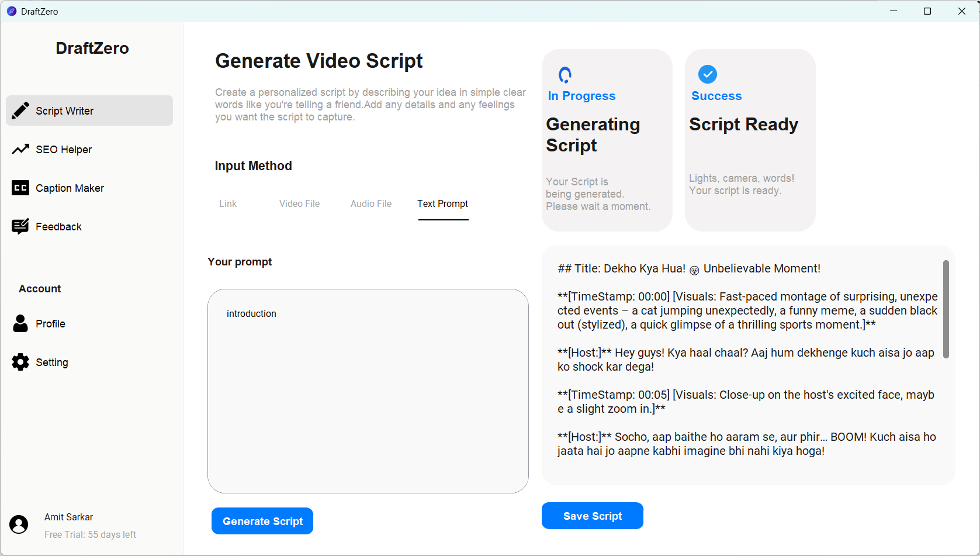
Task: Click the DraftZero heading in the sidebar
Action: pos(92,48)
